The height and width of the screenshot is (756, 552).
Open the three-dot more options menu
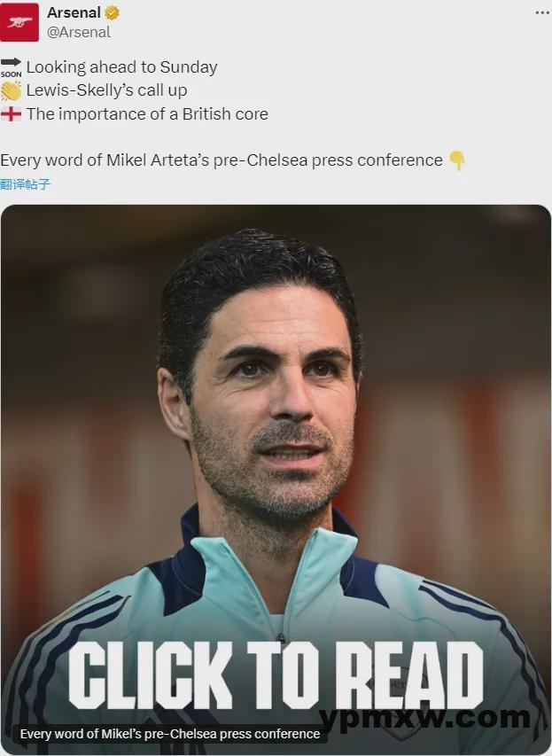pyautogui.click(x=543, y=12)
